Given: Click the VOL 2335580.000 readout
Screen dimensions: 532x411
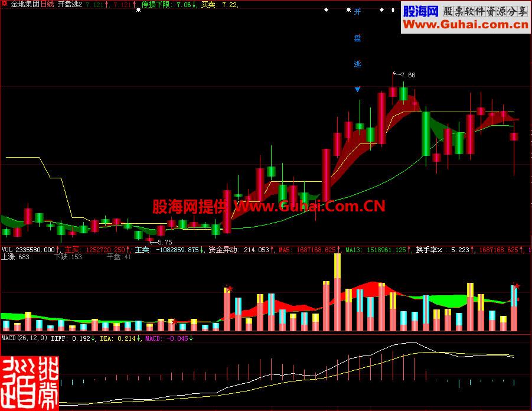Looking at the screenshot, I should [28, 250].
